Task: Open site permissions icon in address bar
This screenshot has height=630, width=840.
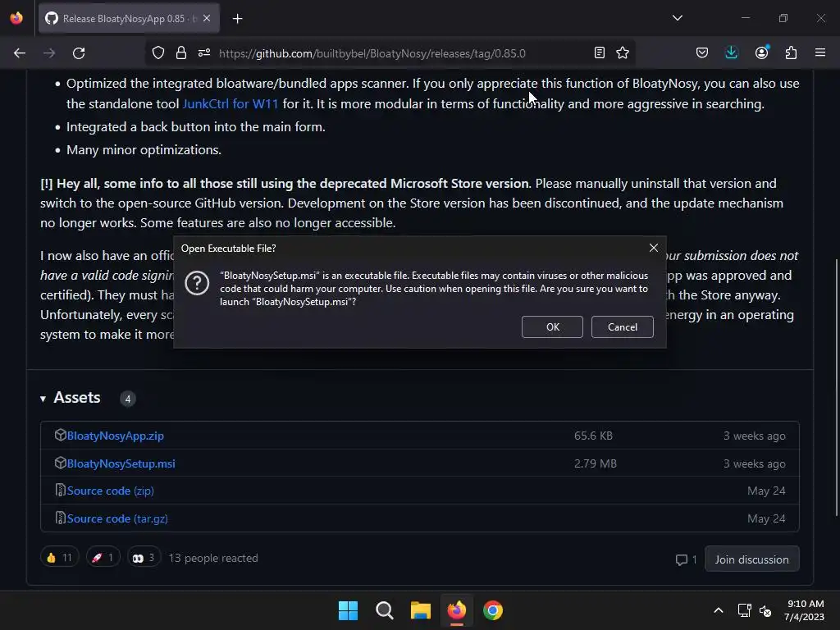Action: [x=204, y=53]
